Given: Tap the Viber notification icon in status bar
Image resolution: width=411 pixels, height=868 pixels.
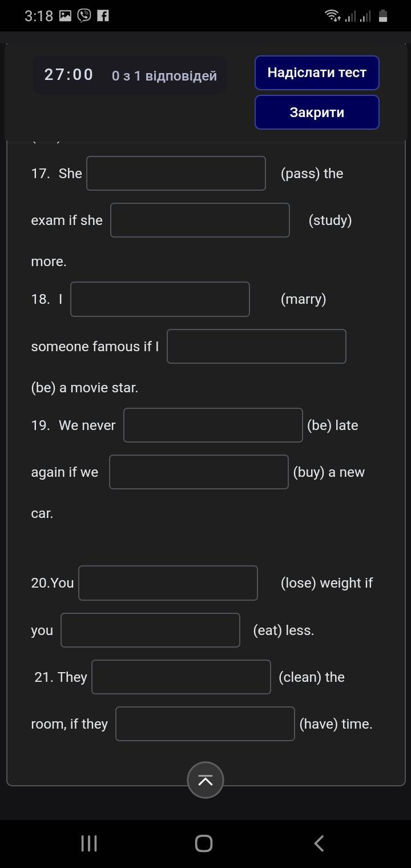Looking at the screenshot, I should pyautogui.click(x=84, y=15).
